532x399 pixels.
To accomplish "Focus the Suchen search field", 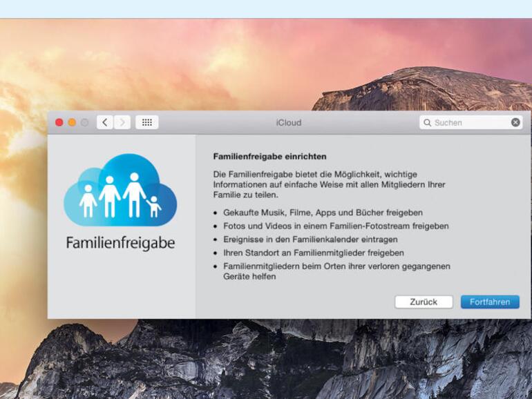I will 471,122.
